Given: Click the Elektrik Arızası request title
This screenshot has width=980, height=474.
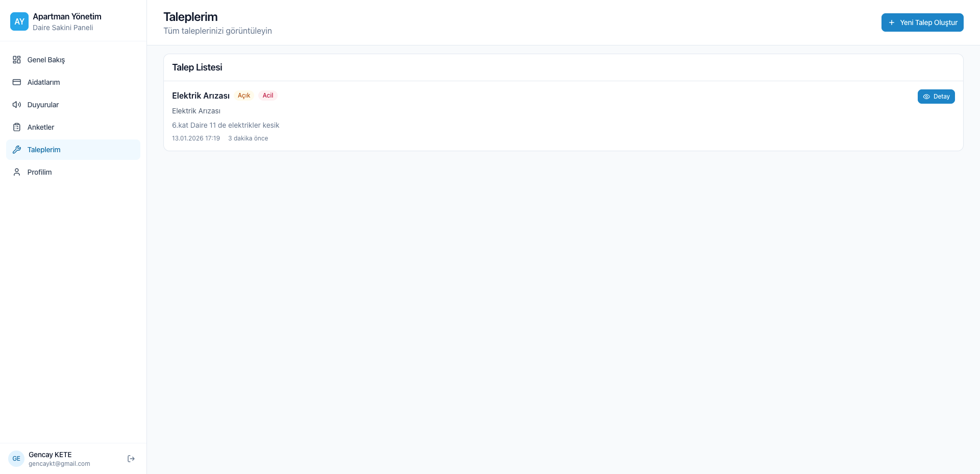Looking at the screenshot, I should click(x=201, y=96).
